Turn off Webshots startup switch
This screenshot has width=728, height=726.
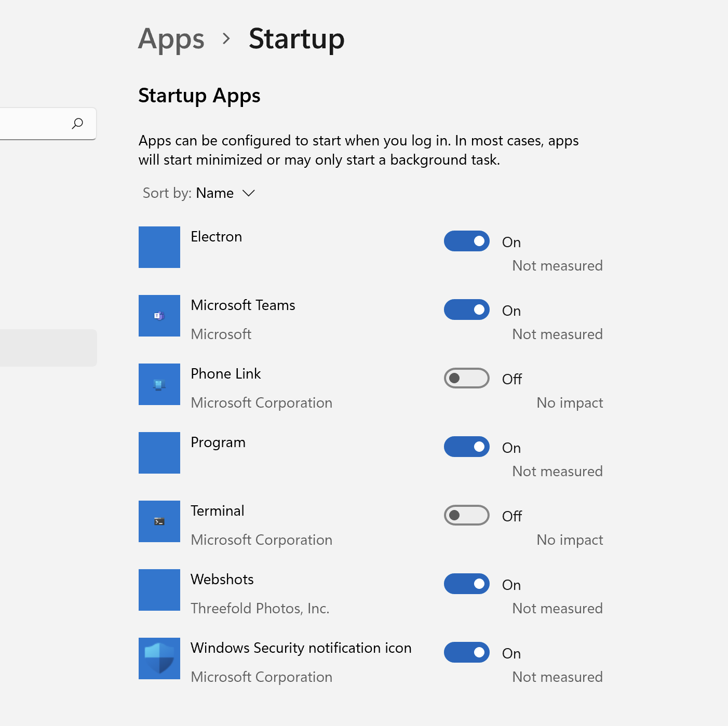[466, 584]
